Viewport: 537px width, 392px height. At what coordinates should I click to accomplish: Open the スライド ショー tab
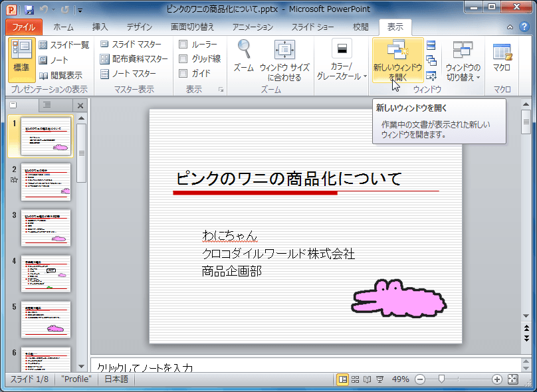[x=312, y=27]
